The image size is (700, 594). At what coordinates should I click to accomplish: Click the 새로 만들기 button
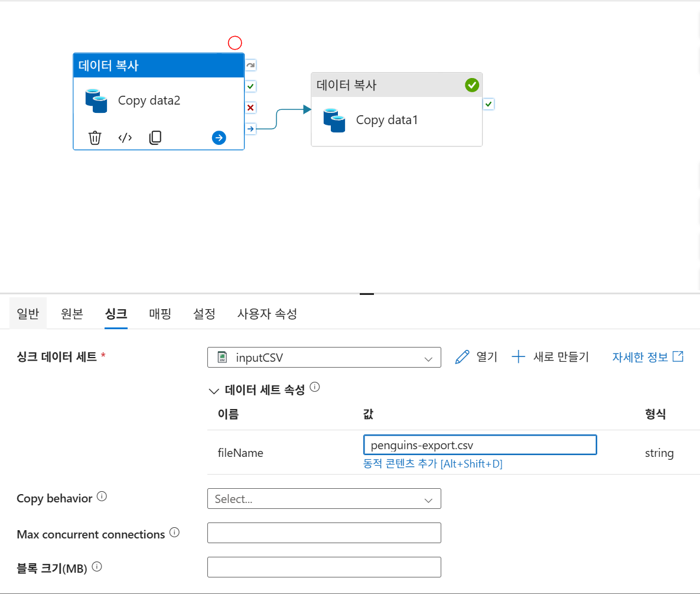click(x=551, y=357)
